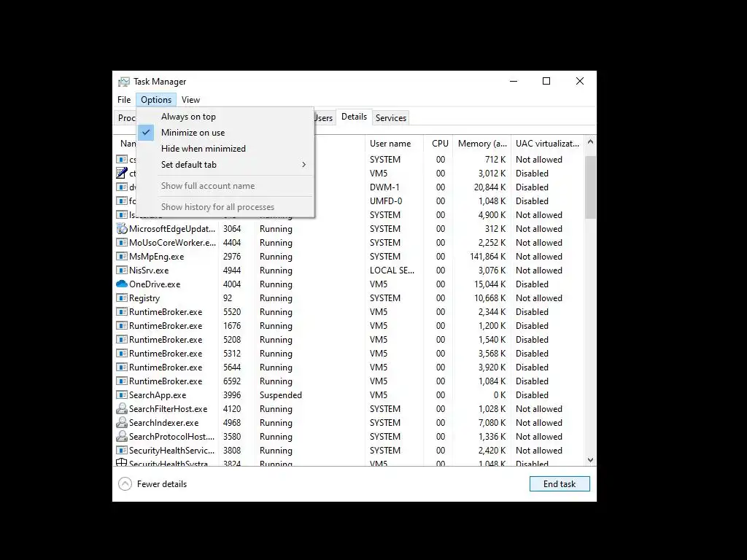Image resolution: width=747 pixels, height=560 pixels.
Task: Click icon of RuntimeBroker.exe PID 5208
Action: [x=122, y=340]
